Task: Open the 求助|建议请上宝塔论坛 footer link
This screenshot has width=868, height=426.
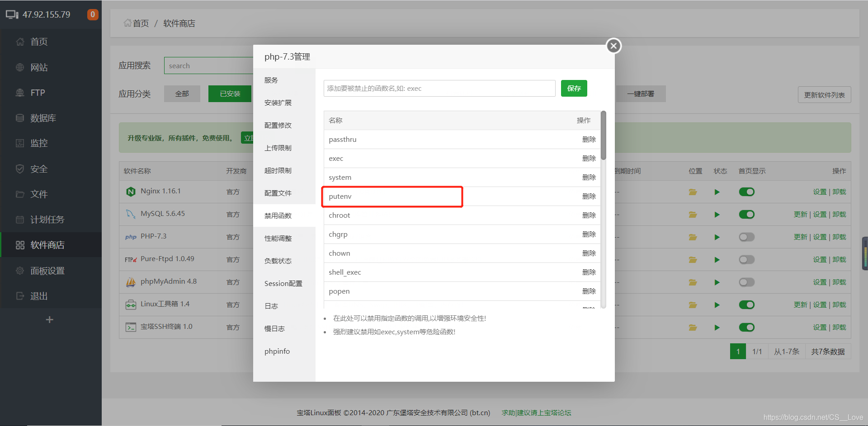Action: [x=536, y=413]
